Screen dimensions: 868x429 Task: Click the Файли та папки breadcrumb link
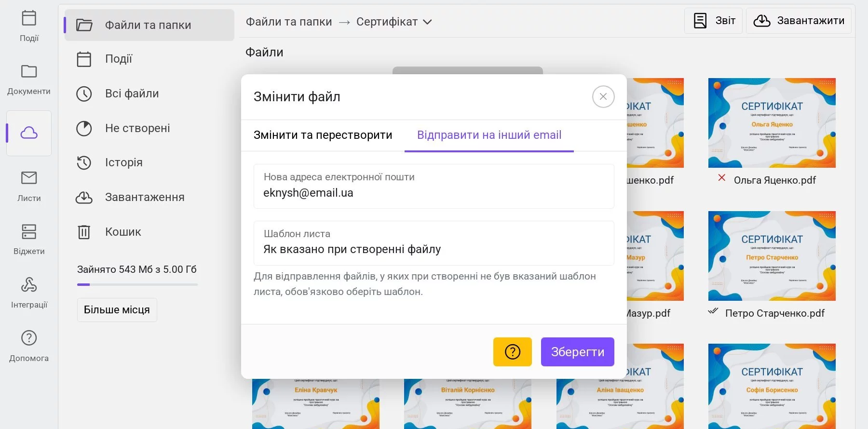click(x=289, y=22)
